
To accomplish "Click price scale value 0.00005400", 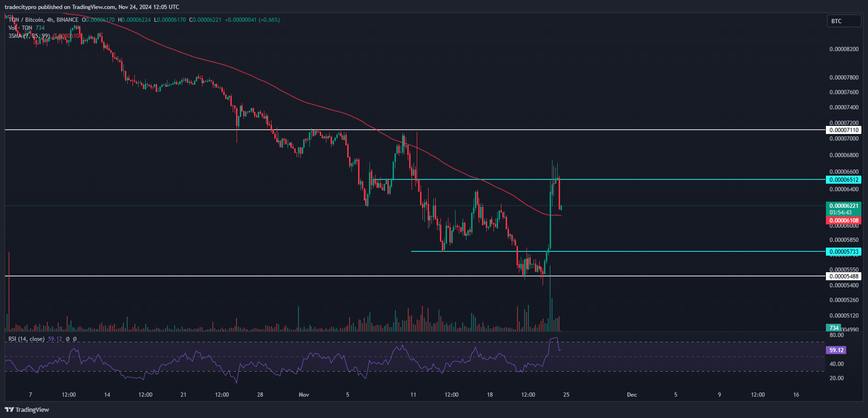I will point(844,285).
